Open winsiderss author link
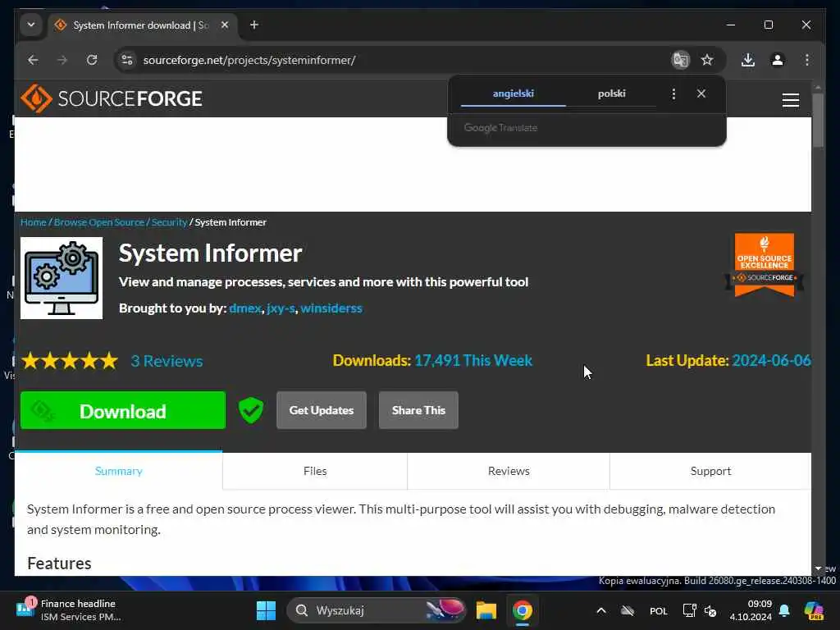This screenshot has width=840, height=630. [331, 308]
